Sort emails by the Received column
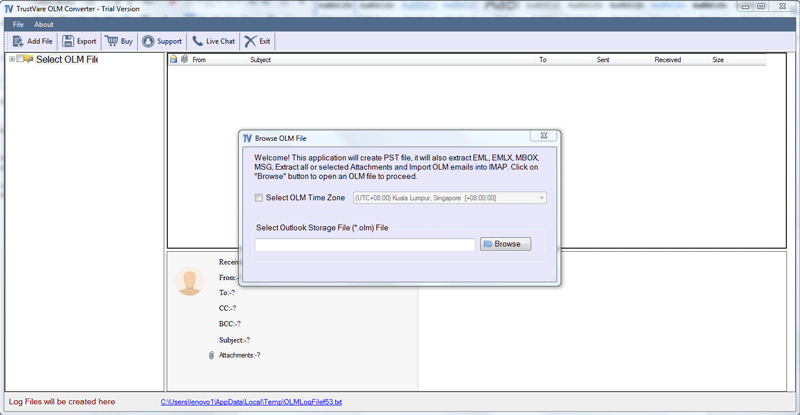This screenshot has height=415, width=800. pos(667,60)
